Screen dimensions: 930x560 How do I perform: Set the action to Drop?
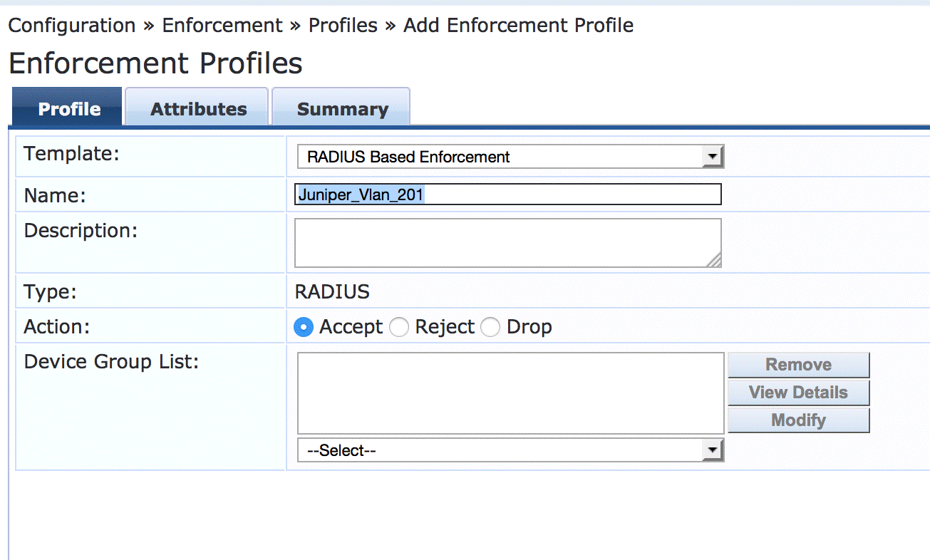(490, 327)
